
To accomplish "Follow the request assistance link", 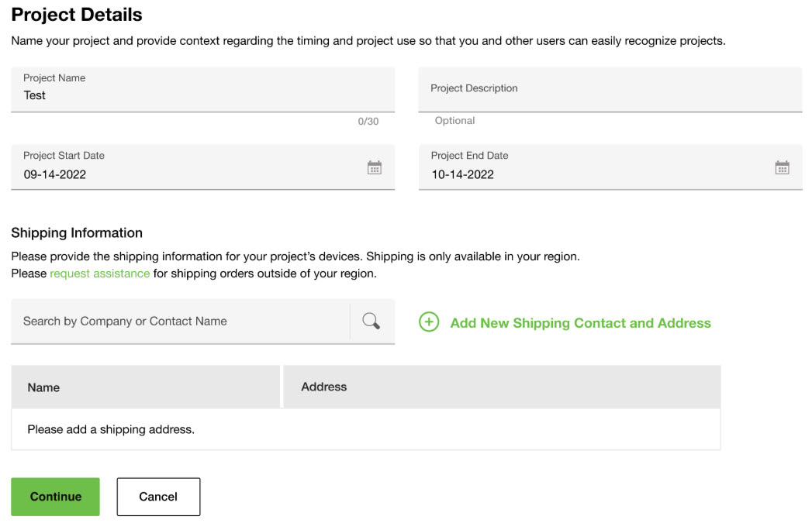I will [99, 274].
